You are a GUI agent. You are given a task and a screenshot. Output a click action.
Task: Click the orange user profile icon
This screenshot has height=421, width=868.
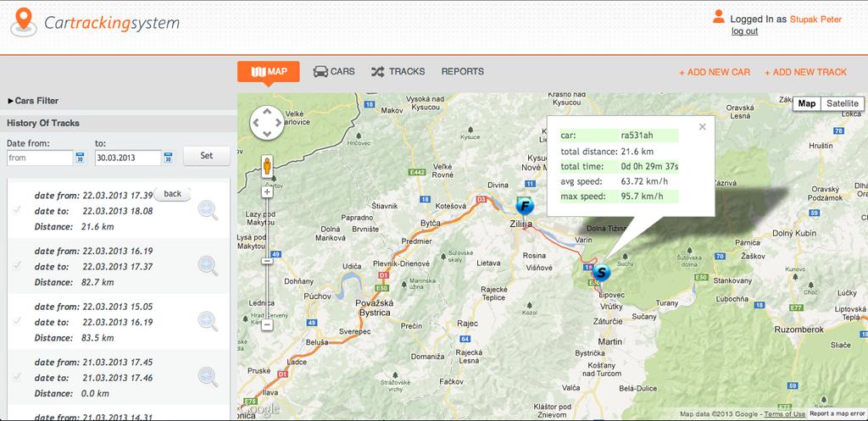[x=719, y=17]
